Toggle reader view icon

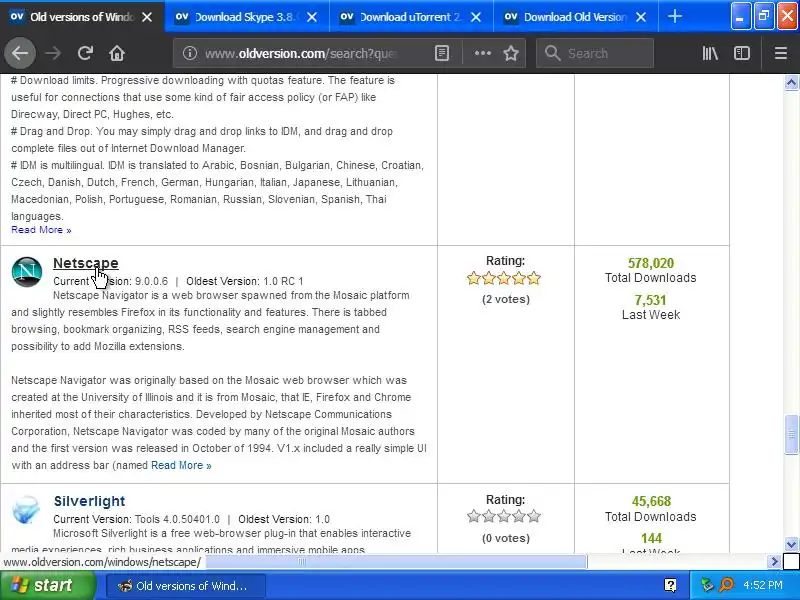(442, 53)
